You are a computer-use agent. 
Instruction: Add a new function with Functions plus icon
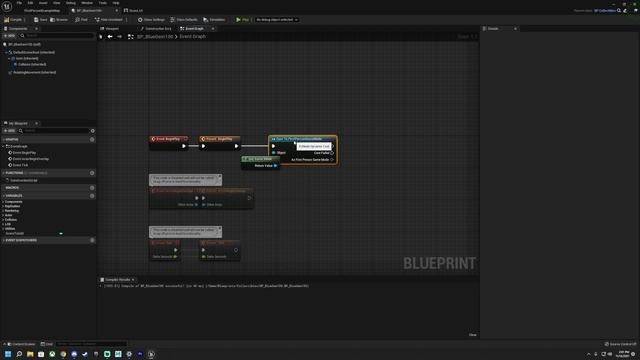[92, 173]
